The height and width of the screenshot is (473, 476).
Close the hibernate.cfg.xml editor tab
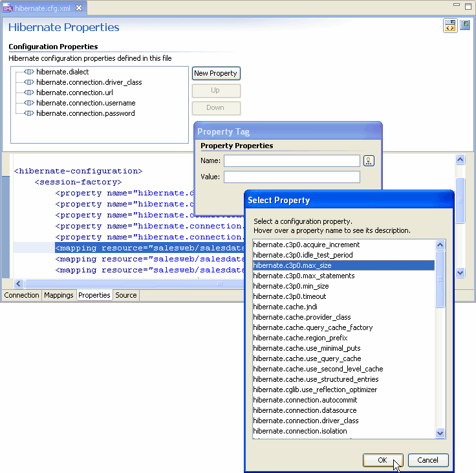(79, 8)
